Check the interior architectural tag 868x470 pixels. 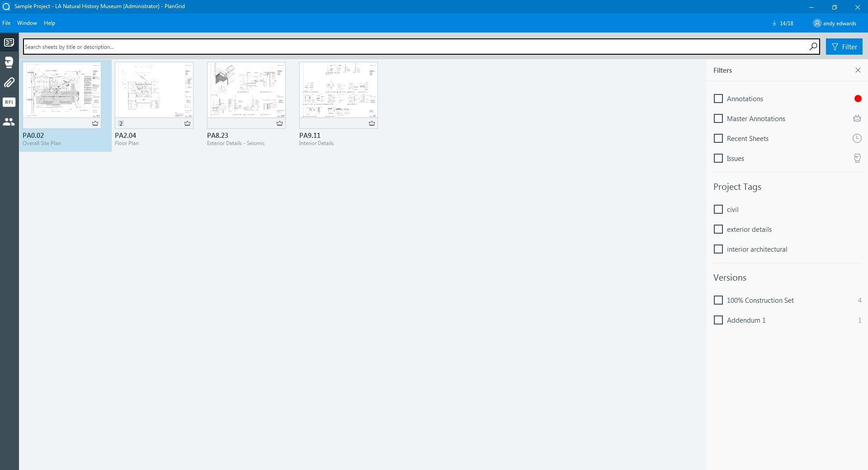pyautogui.click(x=718, y=249)
